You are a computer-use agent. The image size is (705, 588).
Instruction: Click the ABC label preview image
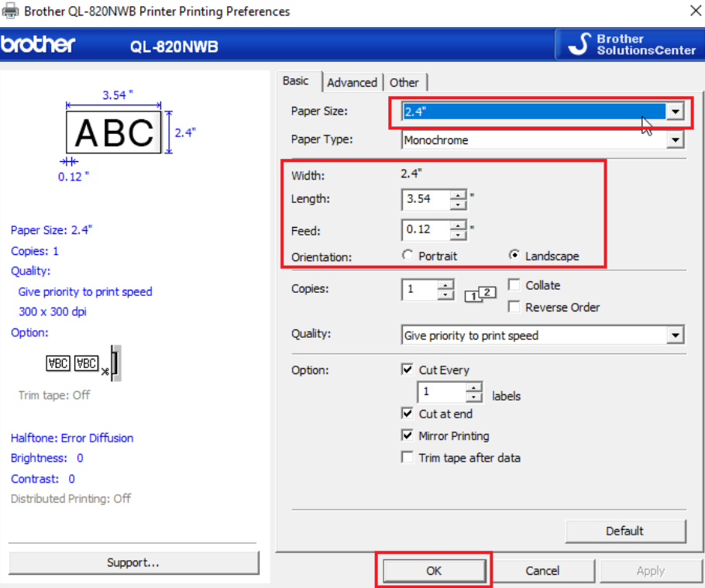pyautogui.click(x=113, y=132)
